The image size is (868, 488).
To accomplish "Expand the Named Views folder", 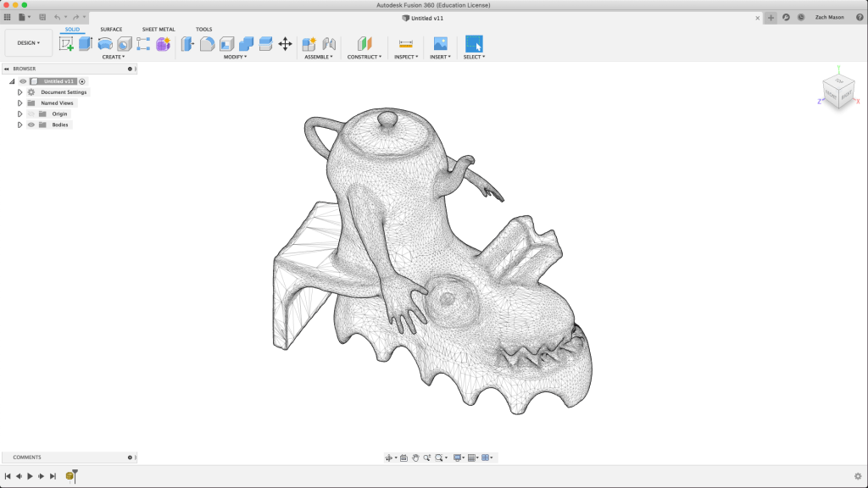I will (19, 103).
